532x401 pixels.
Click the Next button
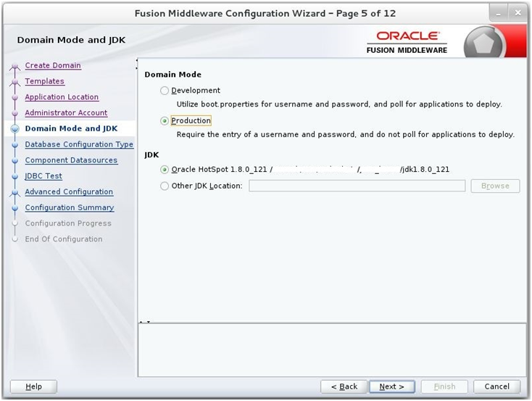click(x=392, y=386)
